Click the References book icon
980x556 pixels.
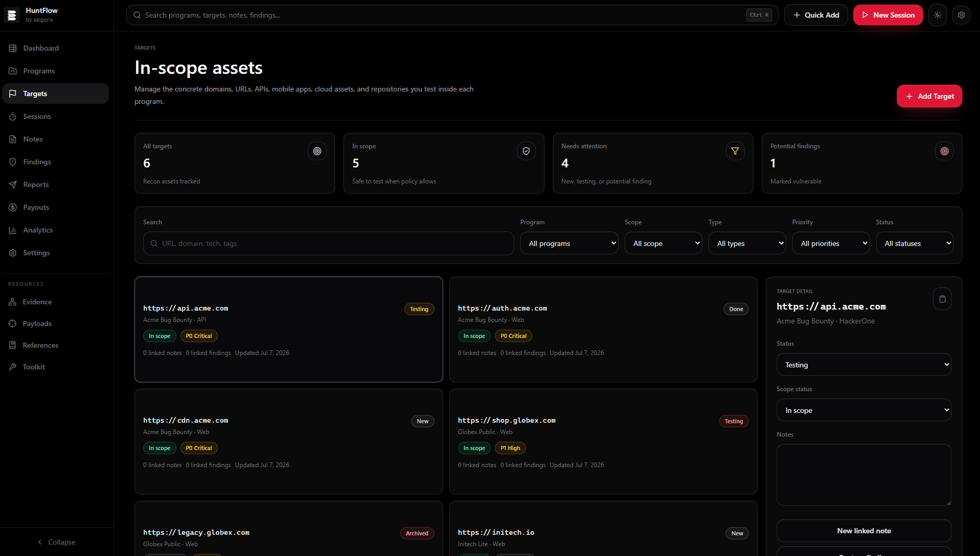click(x=12, y=345)
